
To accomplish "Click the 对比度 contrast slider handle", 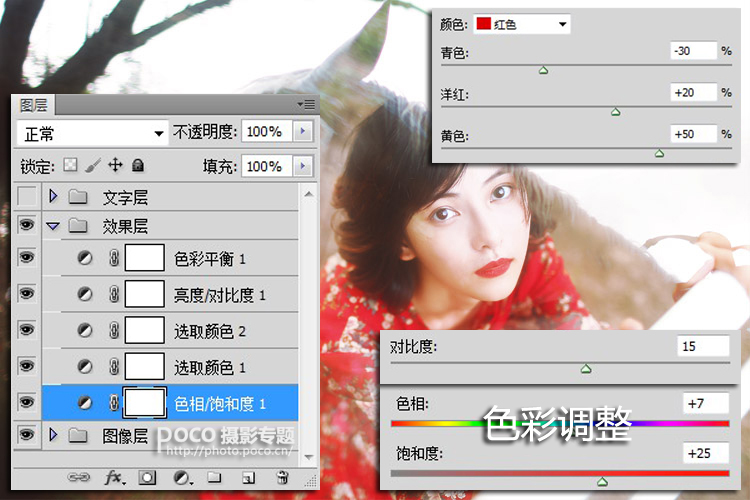I will coord(586,368).
